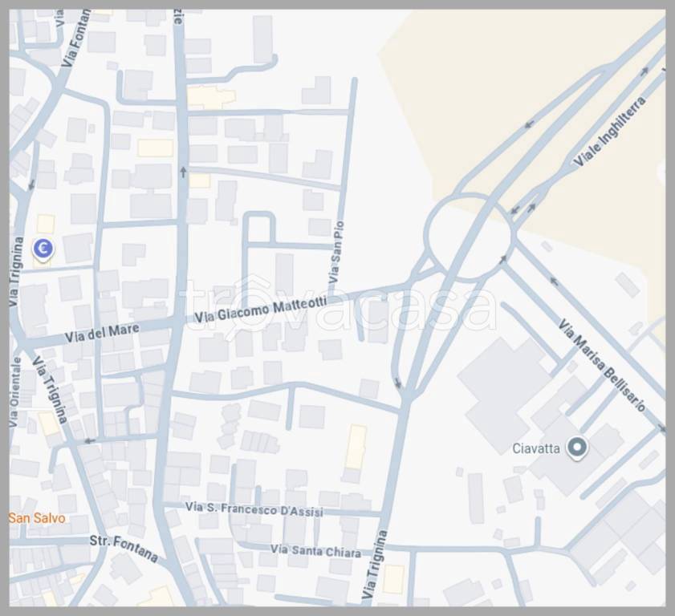Click the San Salvo town label
This screenshot has width=675, height=616.
(x=37, y=518)
